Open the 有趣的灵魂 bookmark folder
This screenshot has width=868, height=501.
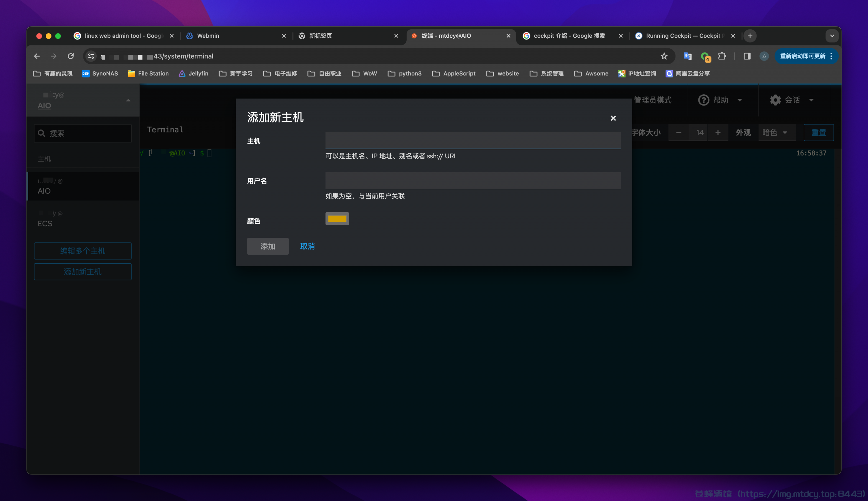pyautogui.click(x=53, y=73)
